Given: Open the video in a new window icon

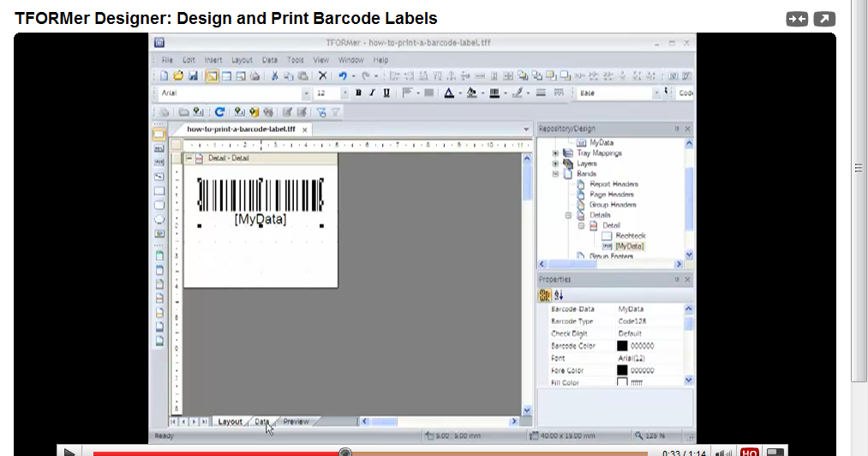Looking at the screenshot, I should click(x=824, y=19).
